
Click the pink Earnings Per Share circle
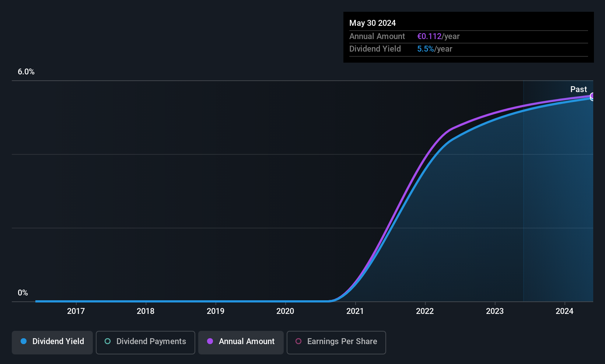coord(298,341)
